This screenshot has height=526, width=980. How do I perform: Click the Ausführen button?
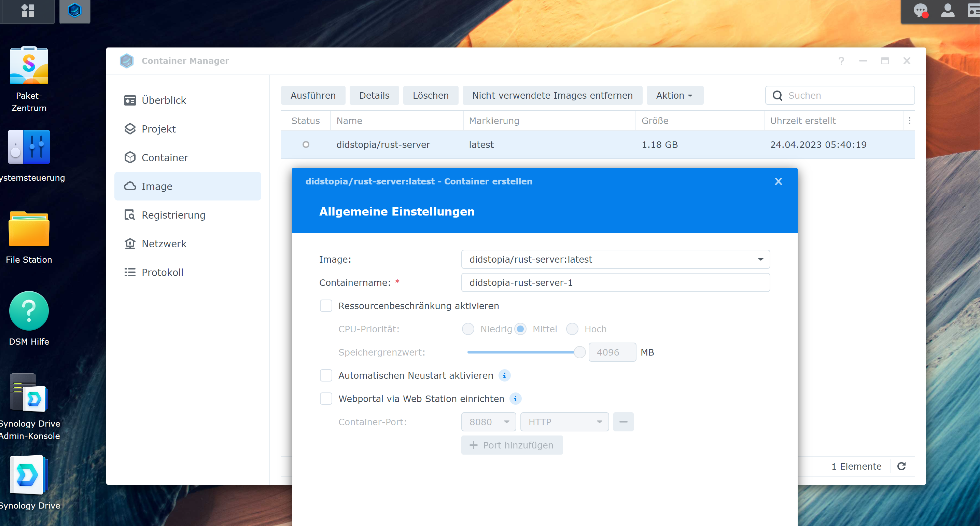click(x=313, y=96)
